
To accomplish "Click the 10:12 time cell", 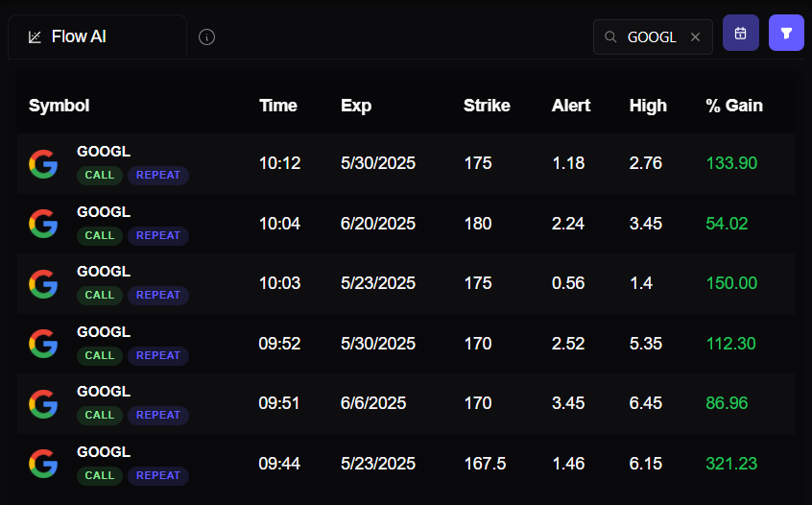I will point(279,163).
